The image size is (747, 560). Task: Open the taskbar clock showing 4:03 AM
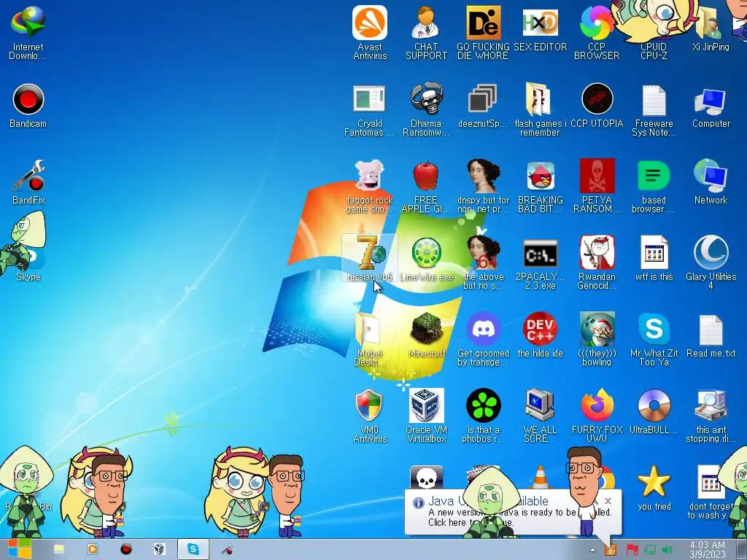pos(708,550)
